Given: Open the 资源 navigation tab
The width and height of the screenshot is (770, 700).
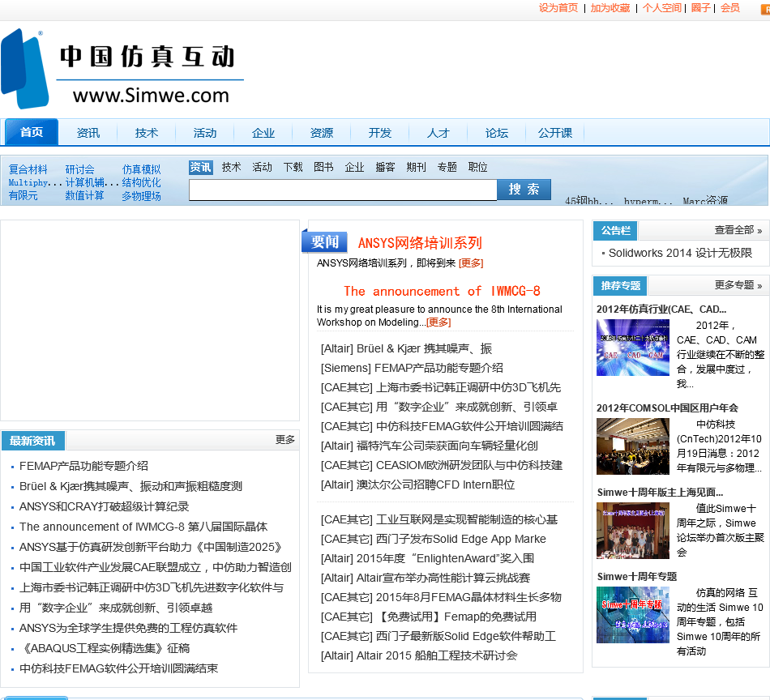Looking at the screenshot, I should [x=322, y=133].
